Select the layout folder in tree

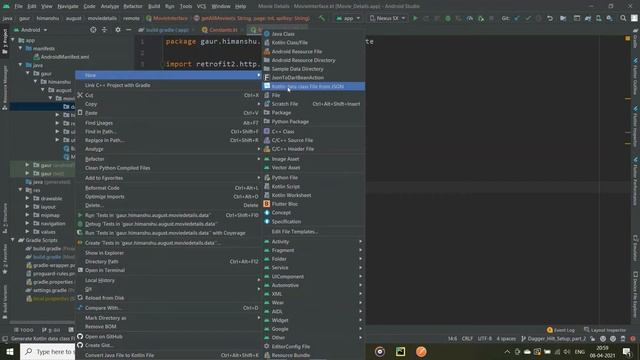tap(48, 207)
